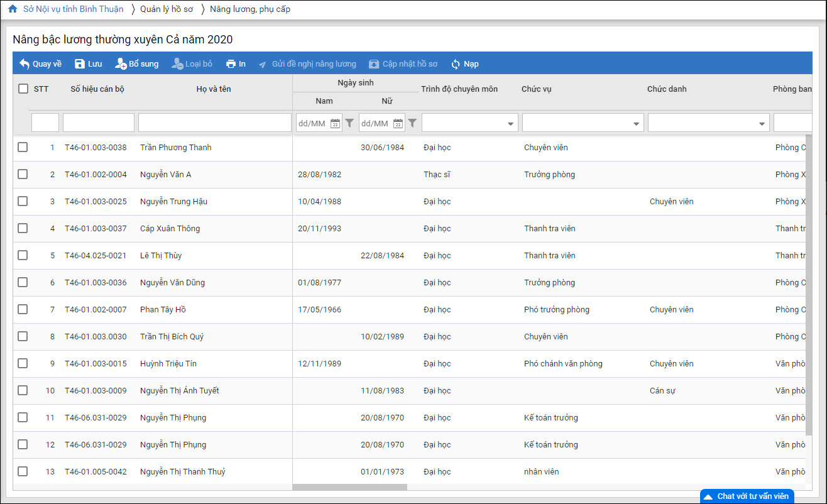
Task: Click the Lưu save icon
Action: click(80, 64)
